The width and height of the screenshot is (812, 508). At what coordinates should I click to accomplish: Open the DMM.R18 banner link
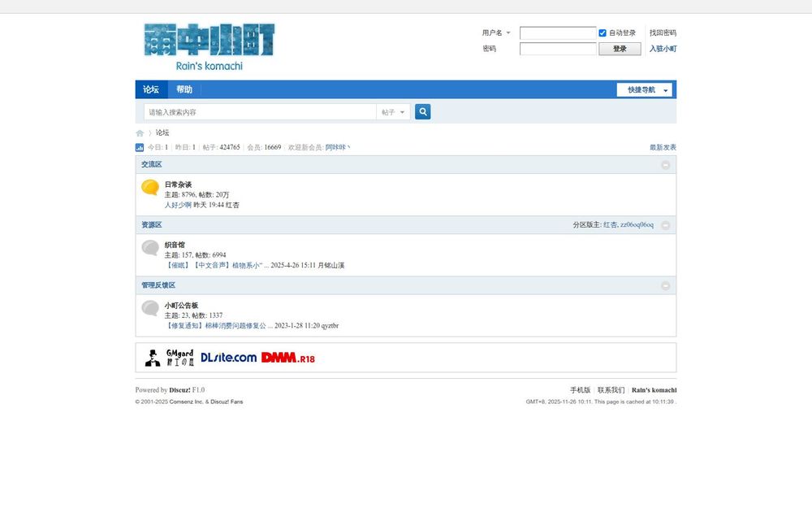[288, 358]
